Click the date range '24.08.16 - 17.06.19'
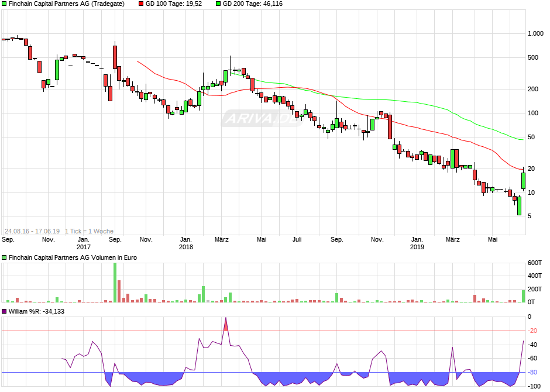Screen dimensions: 550x392 pos(32,232)
